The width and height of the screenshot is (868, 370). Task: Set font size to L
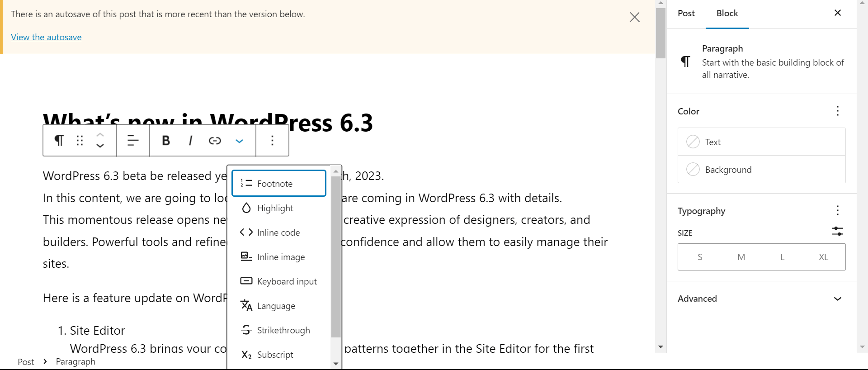point(782,257)
